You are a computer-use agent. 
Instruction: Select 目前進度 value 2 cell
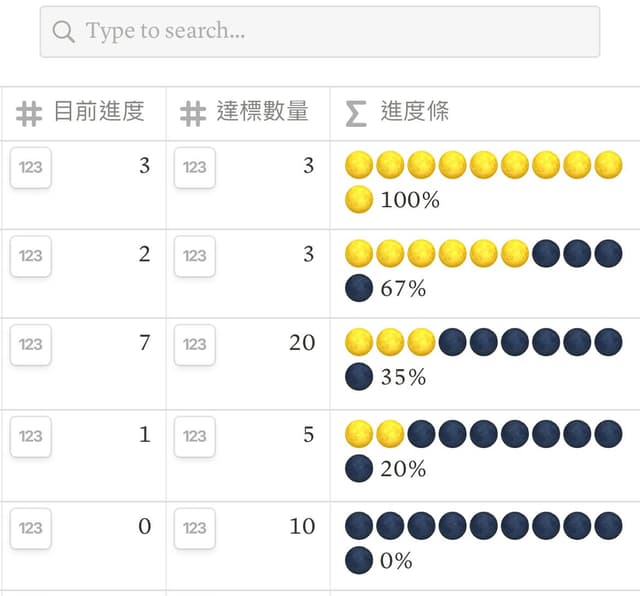coord(83,274)
